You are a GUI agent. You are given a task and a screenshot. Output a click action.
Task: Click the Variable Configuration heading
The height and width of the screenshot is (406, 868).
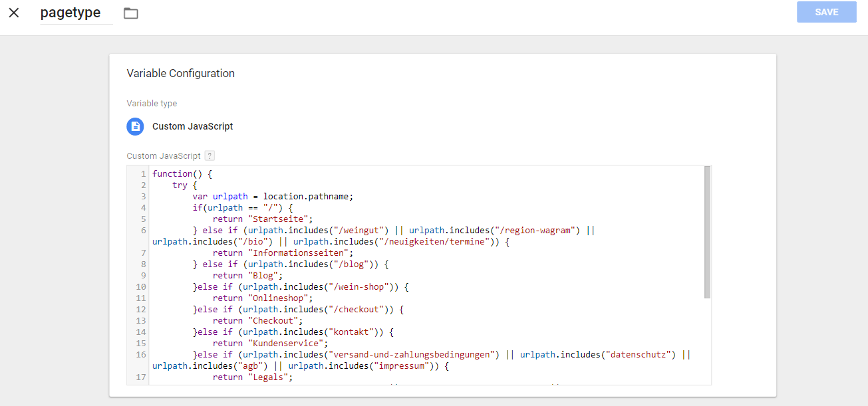pyautogui.click(x=180, y=73)
